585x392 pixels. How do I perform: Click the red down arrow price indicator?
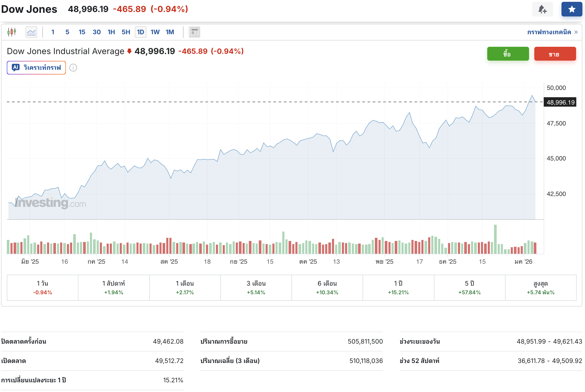(x=129, y=51)
